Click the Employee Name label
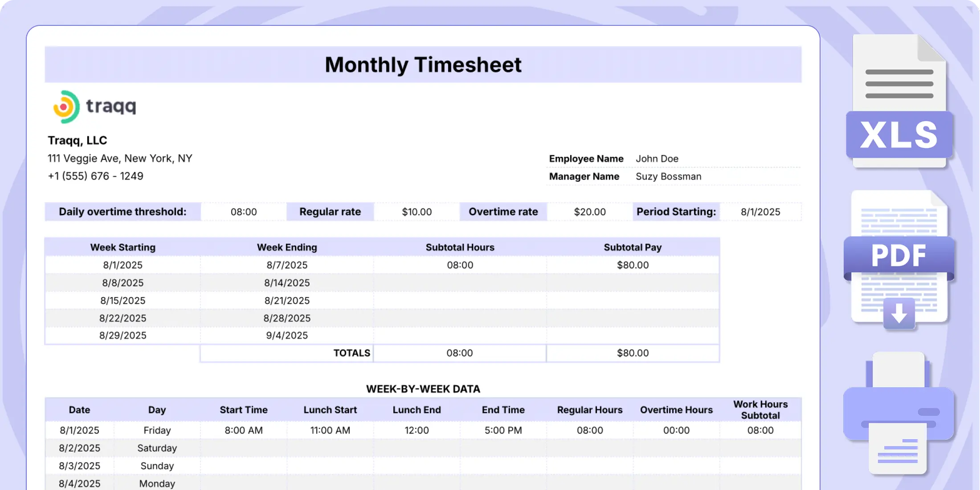The width and height of the screenshot is (980, 490). coord(586,159)
